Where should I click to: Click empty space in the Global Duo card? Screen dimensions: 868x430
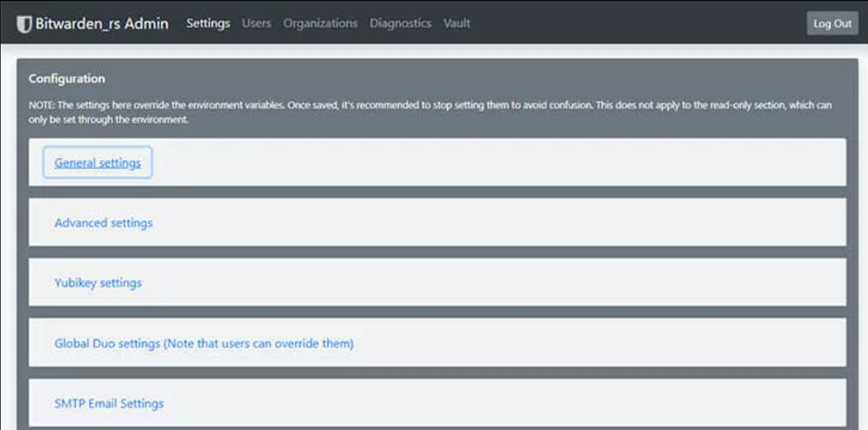tap(601, 343)
